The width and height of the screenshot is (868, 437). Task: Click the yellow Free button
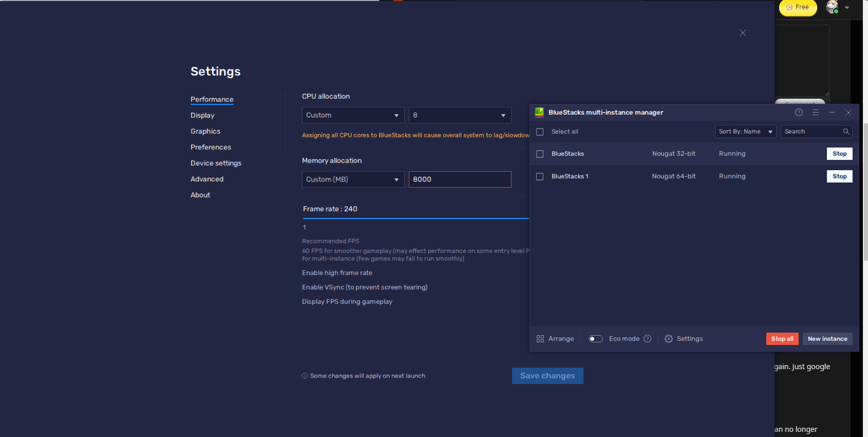pyautogui.click(x=798, y=7)
